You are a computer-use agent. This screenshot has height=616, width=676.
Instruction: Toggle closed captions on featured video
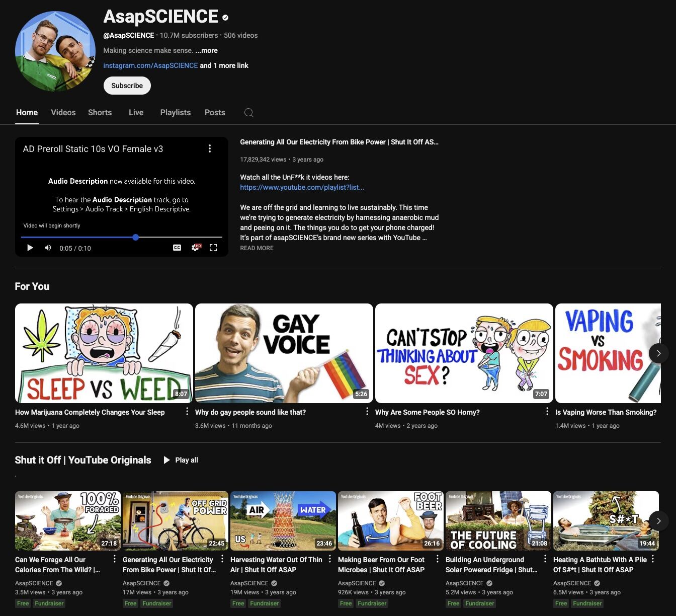point(177,248)
